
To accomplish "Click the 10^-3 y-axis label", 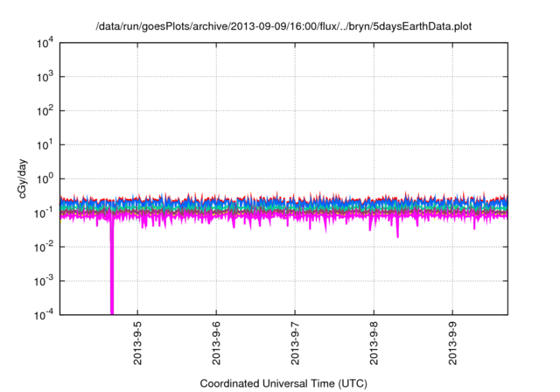I will coord(44,282).
